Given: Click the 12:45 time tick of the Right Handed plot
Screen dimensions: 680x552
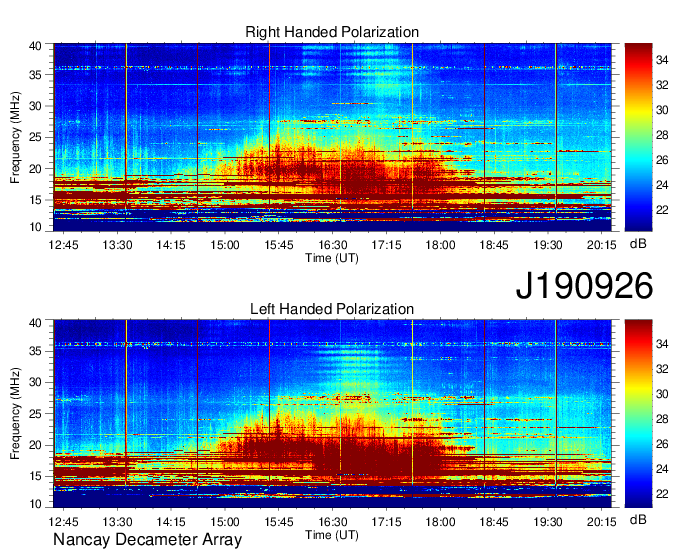Looking at the screenshot, I should [x=64, y=245].
